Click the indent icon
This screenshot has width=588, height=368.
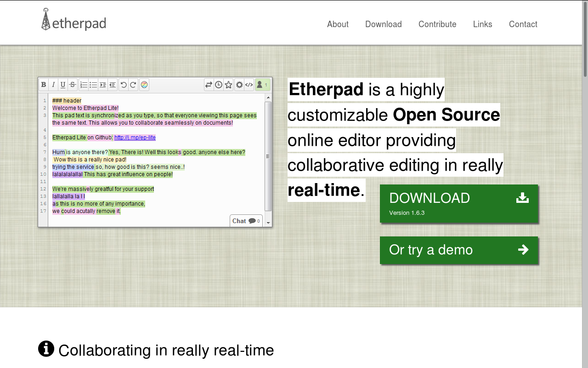click(x=103, y=85)
